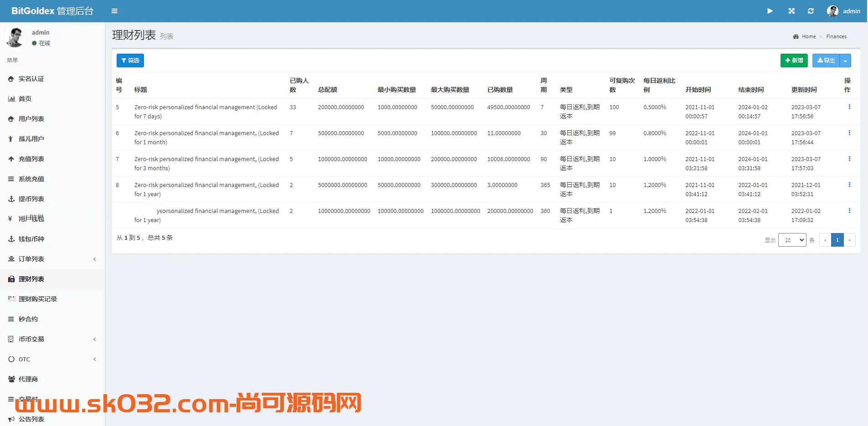Select page 1 in pagination
868x426 pixels.
point(837,240)
